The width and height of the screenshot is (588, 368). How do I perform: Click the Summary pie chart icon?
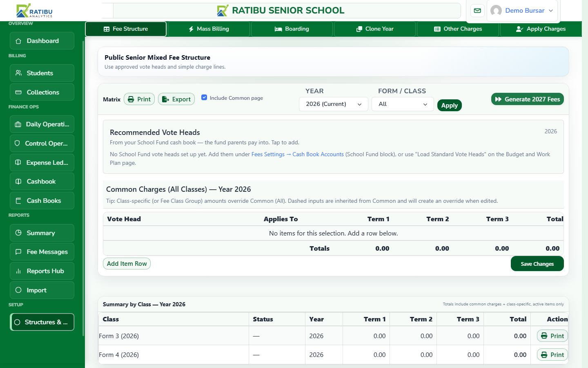[x=18, y=233]
